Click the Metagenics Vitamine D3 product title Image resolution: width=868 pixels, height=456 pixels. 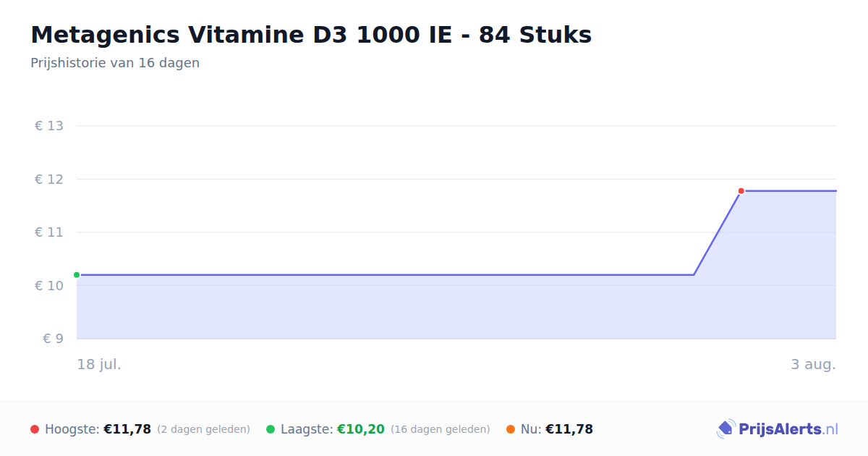[311, 35]
